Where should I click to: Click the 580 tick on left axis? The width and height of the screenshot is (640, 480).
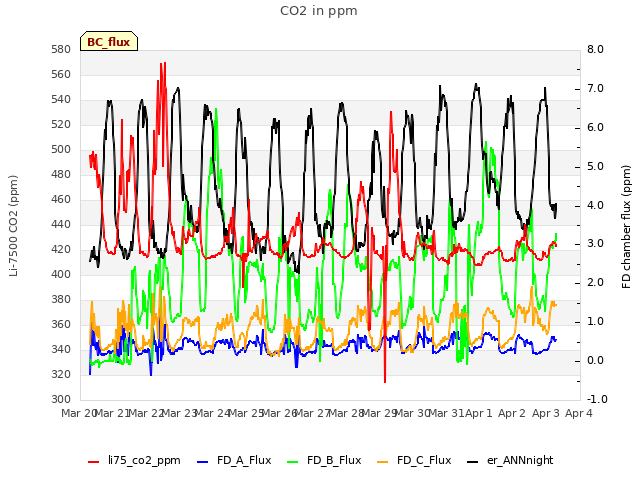[x=61, y=49]
